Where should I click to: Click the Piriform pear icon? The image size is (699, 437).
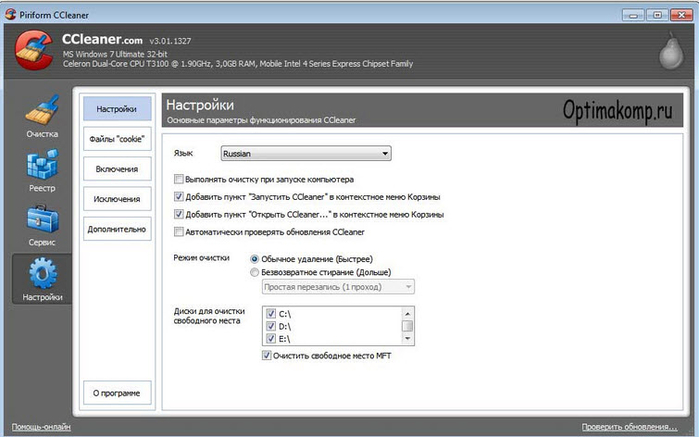pyautogui.click(x=671, y=51)
